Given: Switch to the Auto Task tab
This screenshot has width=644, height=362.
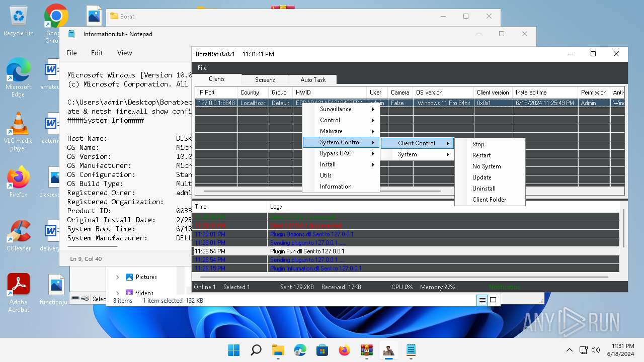Looking at the screenshot, I should point(313,80).
